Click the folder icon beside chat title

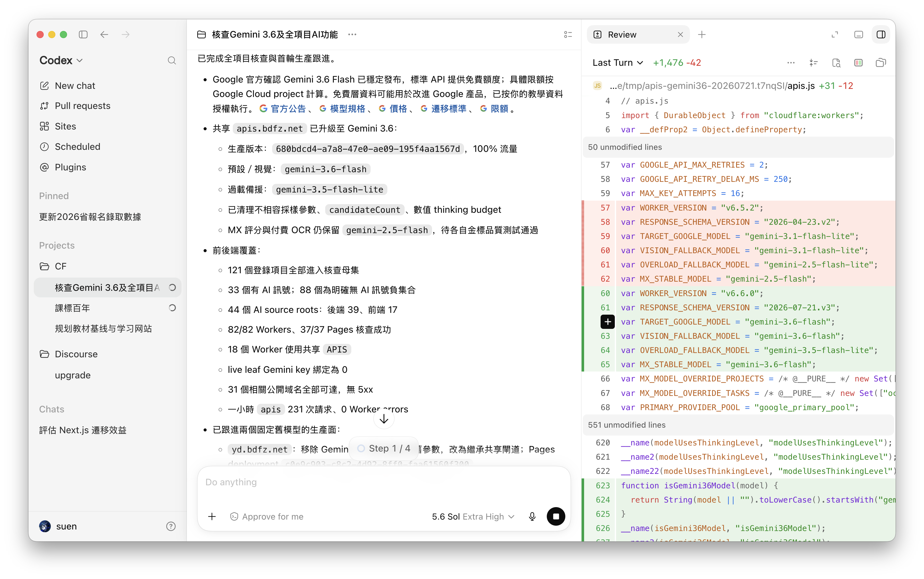pos(202,35)
